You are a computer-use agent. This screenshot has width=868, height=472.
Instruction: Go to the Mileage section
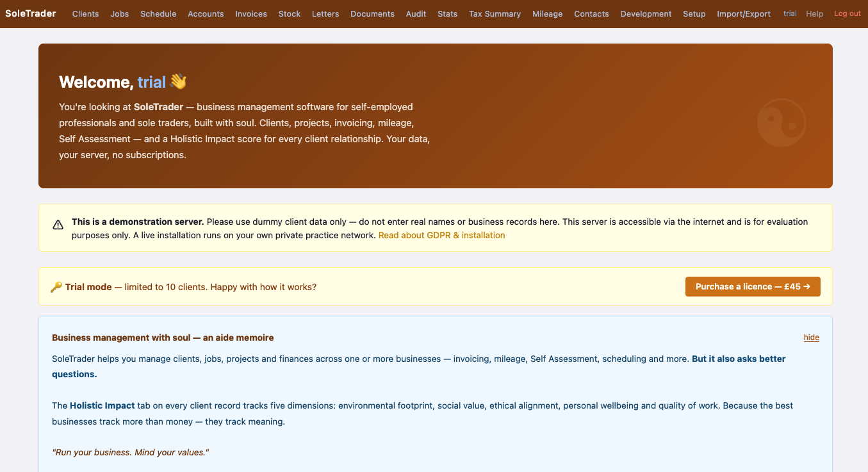(x=548, y=13)
